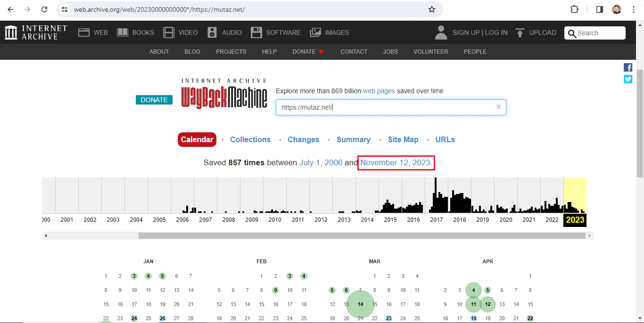Open the Software floppy disk icon
The width and height of the screenshot is (644, 323).
(x=256, y=32)
